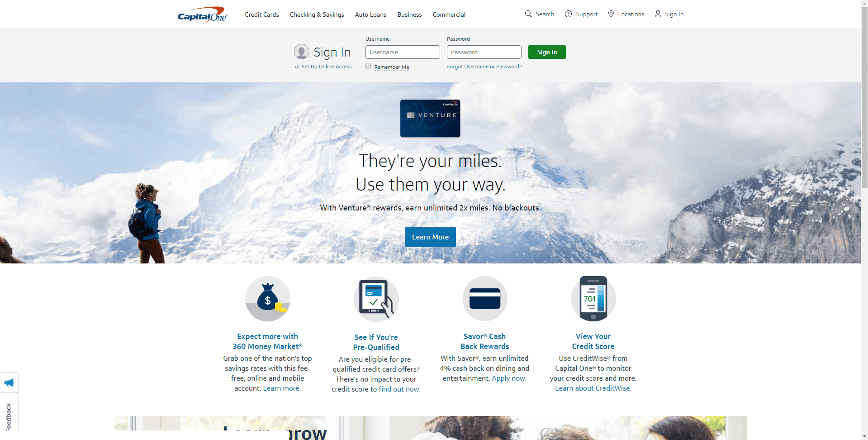Click the tablet Pre-Qualified icon
868x440 pixels.
376,299
